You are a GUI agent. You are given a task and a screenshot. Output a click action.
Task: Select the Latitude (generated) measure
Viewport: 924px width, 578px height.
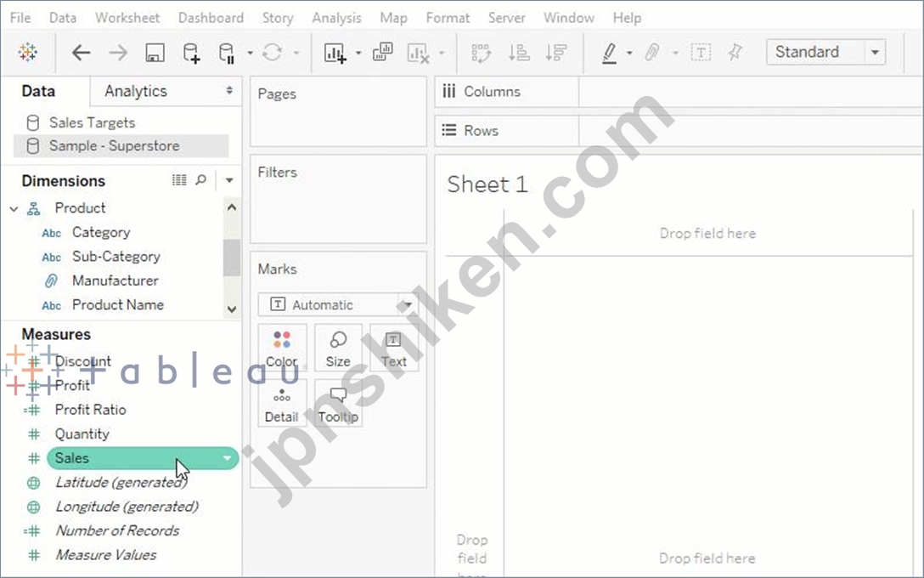(121, 483)
